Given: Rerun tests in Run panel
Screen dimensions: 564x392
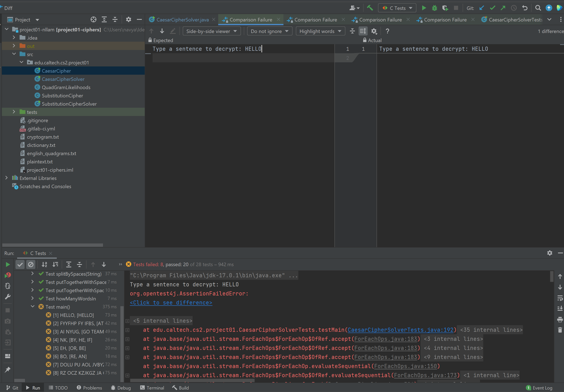Looking at the screenshot, I should 8,264.
